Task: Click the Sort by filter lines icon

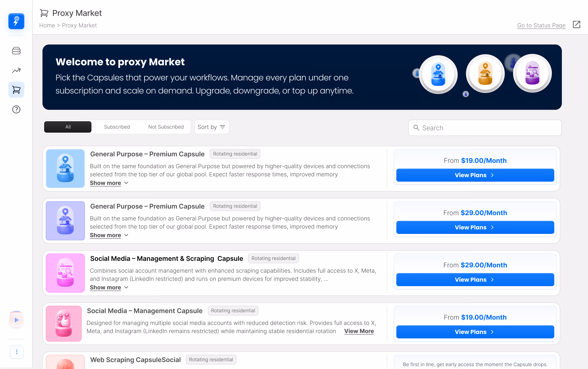Action: click(223, 127)
